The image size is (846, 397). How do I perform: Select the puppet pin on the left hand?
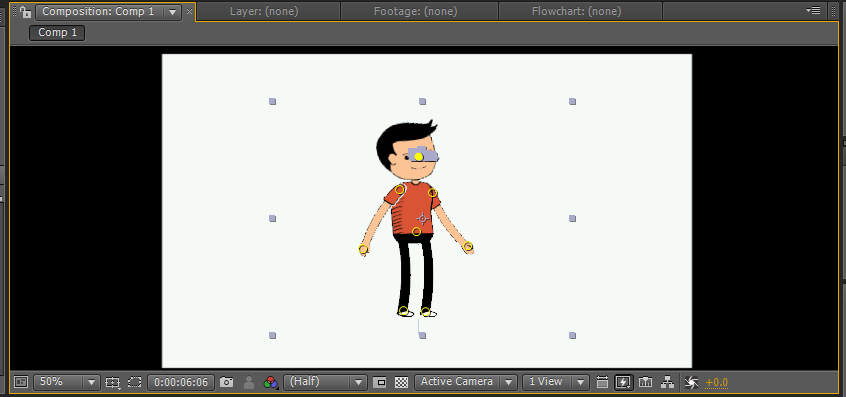[363, 249]
